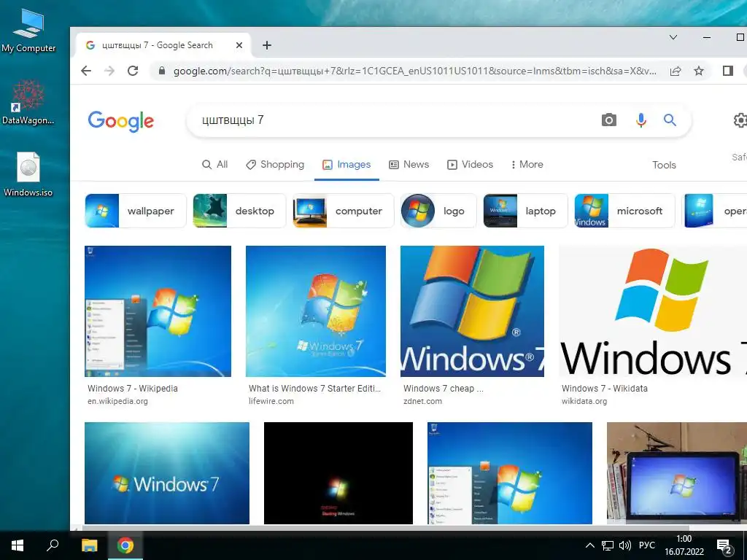The height and width of the screenshot is (560, 747).
Task: Filter by computer chip
Action: (x=343, y=211)
